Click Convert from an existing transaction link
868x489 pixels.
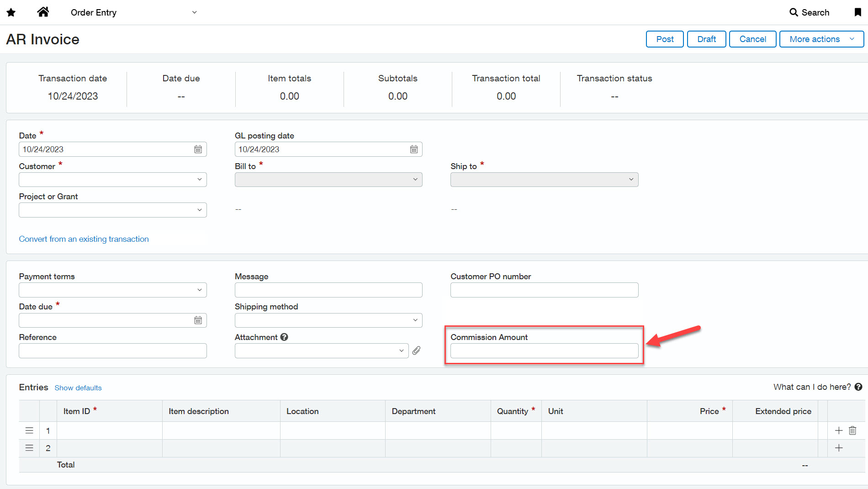(84, 239)
